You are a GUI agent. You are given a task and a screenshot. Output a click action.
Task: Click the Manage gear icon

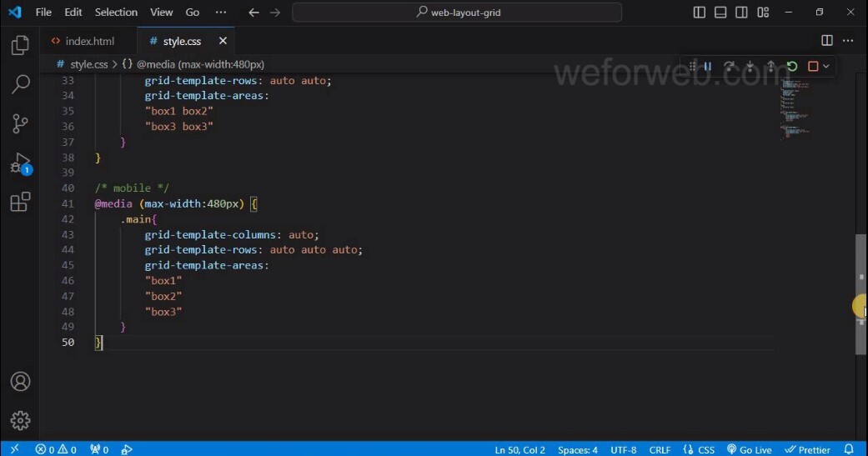pyautogui.click(x=20, y=420)
